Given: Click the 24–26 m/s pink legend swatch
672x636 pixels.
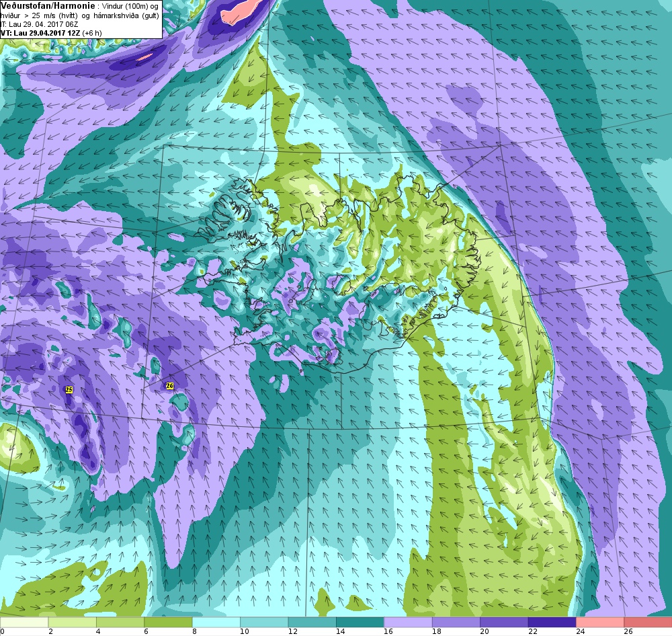Looking at the screenshot, I should coord(600,623).
